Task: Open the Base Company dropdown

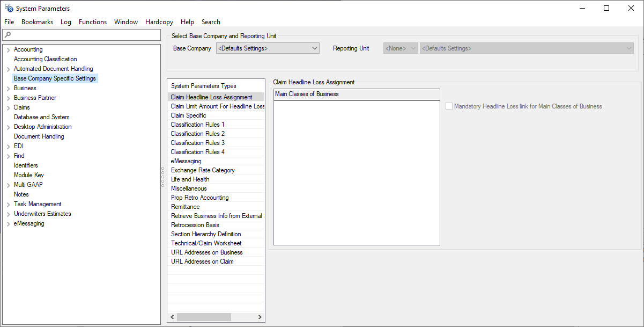Action: point(314,48)
